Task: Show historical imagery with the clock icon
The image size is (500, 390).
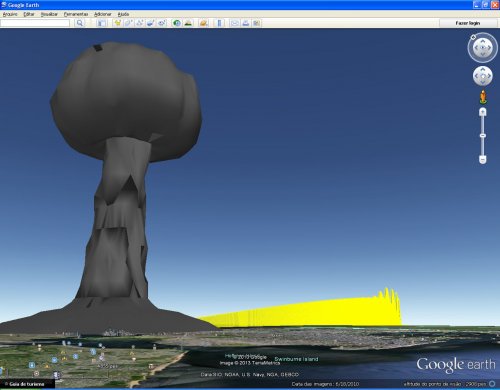Action: pos(177,23)
